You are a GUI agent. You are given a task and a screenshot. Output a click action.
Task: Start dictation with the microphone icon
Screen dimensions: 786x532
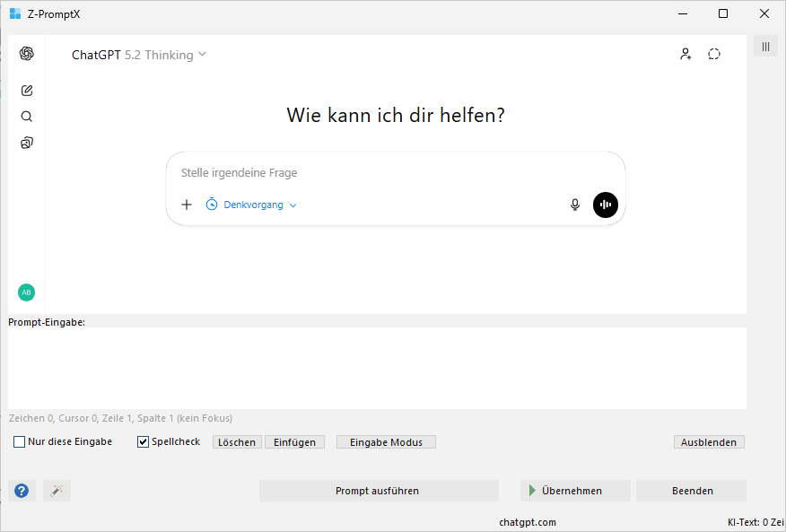pyautogui.click(x=575, y=205)
